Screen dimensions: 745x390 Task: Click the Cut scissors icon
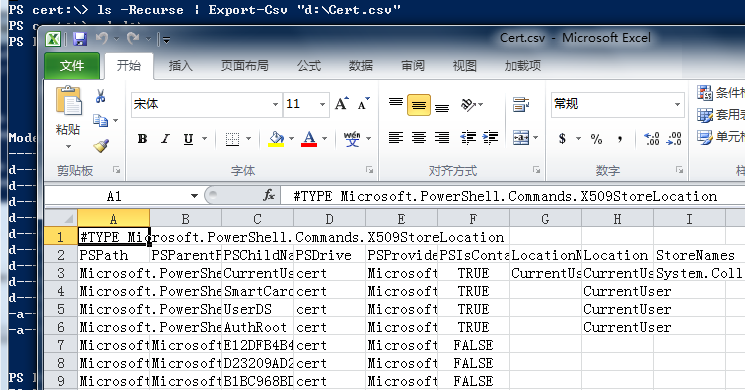click(x=100, y=96)
